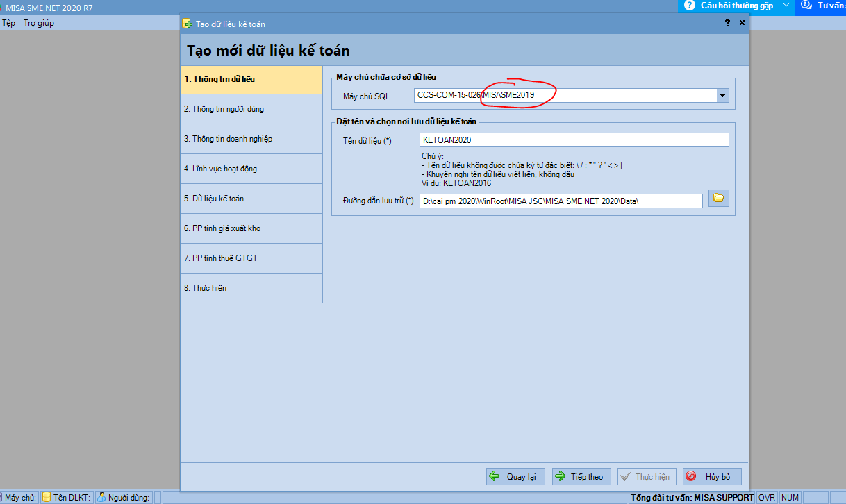
Task: Click the Máy chủ status bar entry
Action: click(19, 497)
